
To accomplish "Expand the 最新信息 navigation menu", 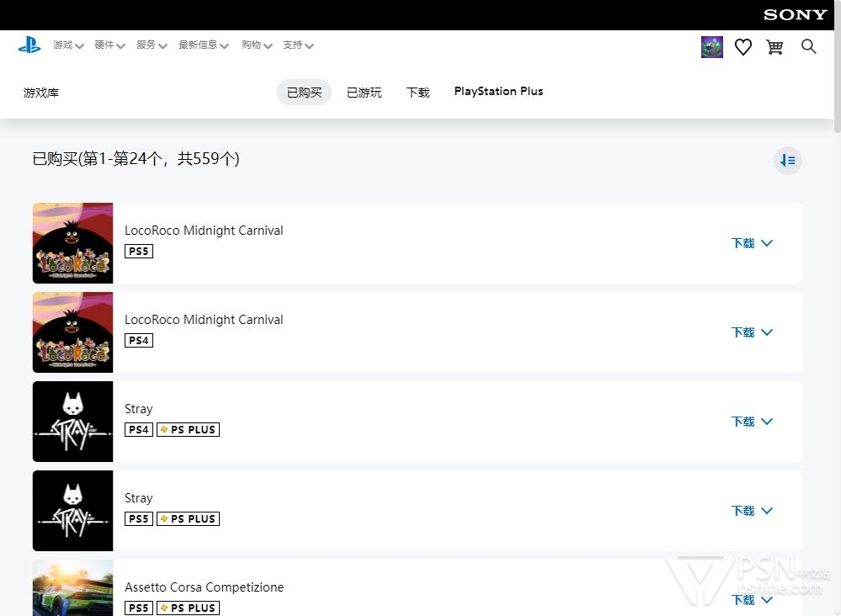I will [203, 45].
